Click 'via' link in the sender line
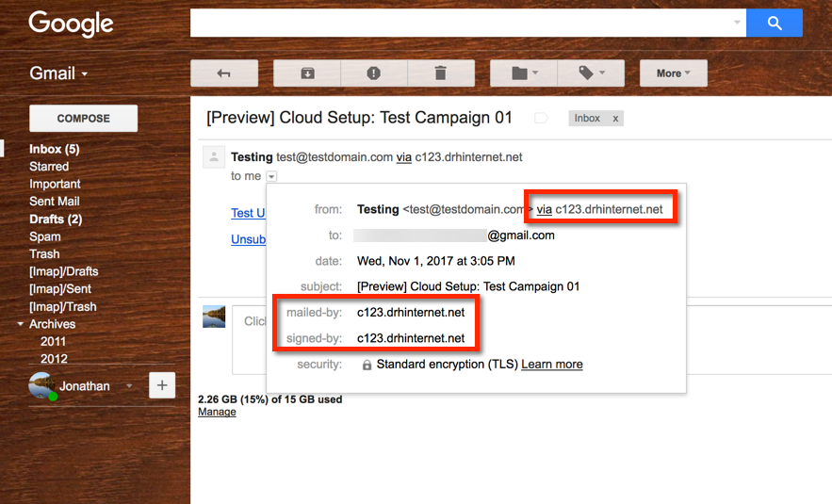 point(404,157)
